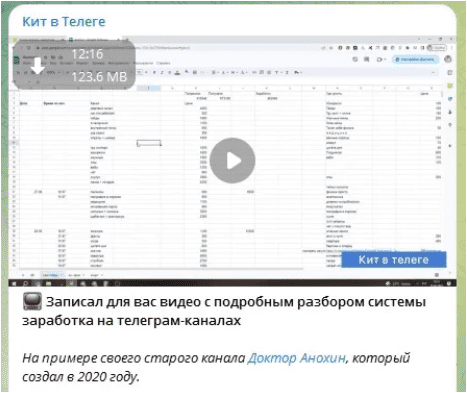The width and height of the screenshot is (467, 393).
Task: Click the TV emoji before "Записал для вас"
Action: point(32,301)
